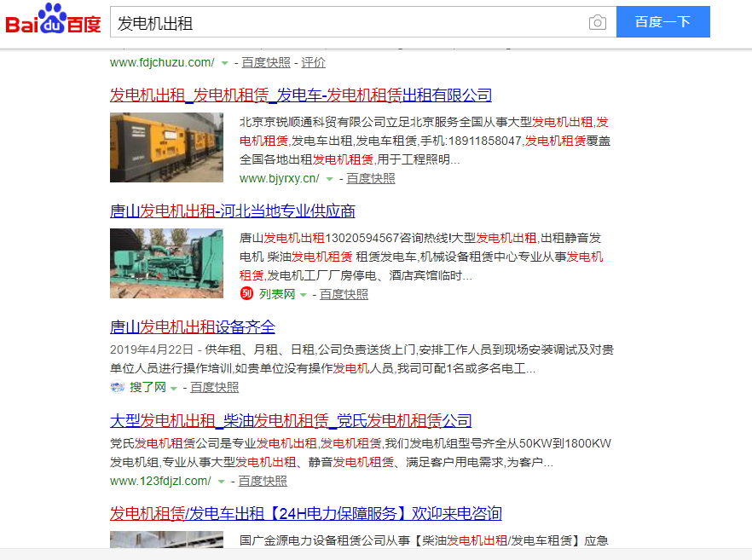Open the dropdown arrow next to 搜了网

[x=174, y=388]
